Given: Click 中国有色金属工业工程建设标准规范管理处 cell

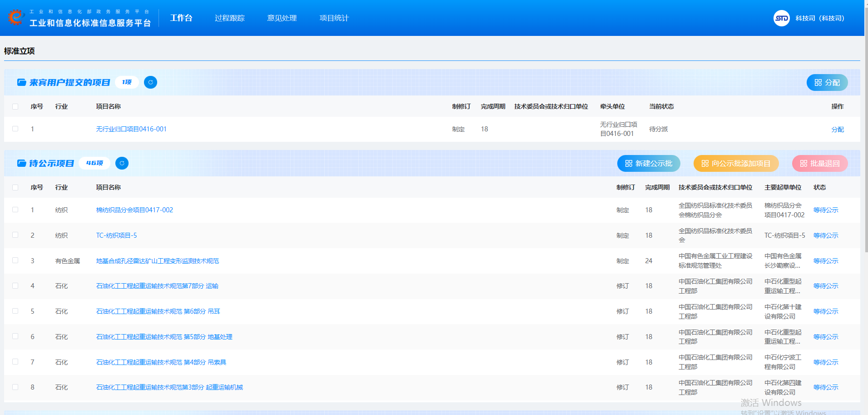Looking at the screenshot, I should click(x=715, y=261).
